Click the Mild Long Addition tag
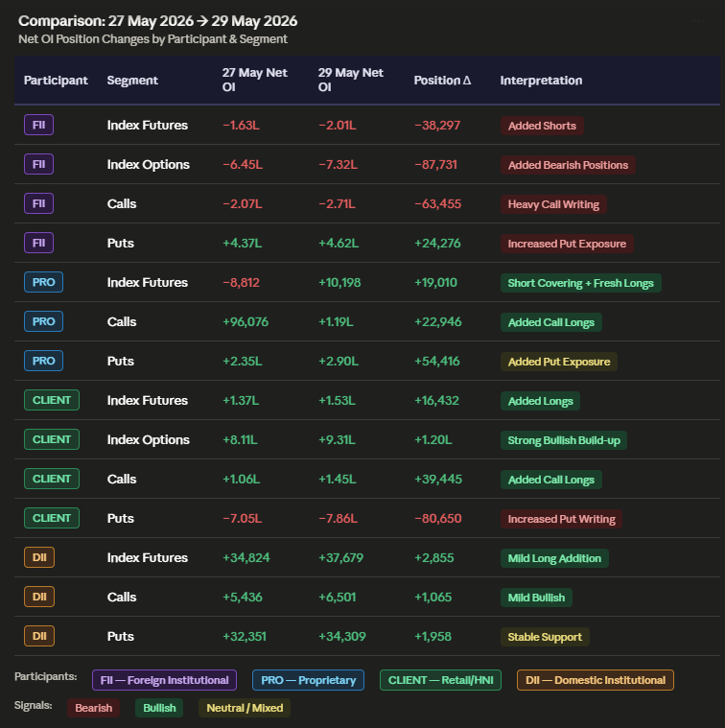Viewport: 725px width, 728px height. point(554,558)
